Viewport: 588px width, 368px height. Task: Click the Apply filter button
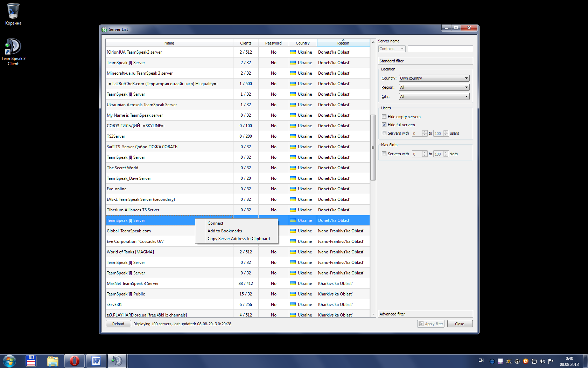(x=430, y=324)
